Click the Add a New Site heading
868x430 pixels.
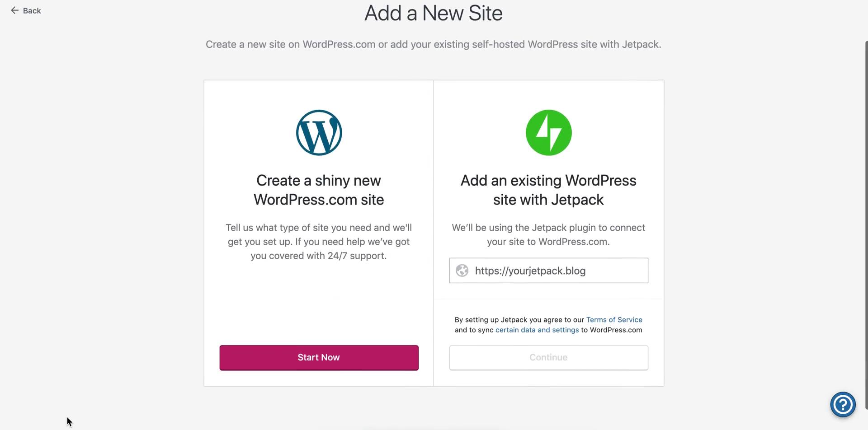point(433,13)
